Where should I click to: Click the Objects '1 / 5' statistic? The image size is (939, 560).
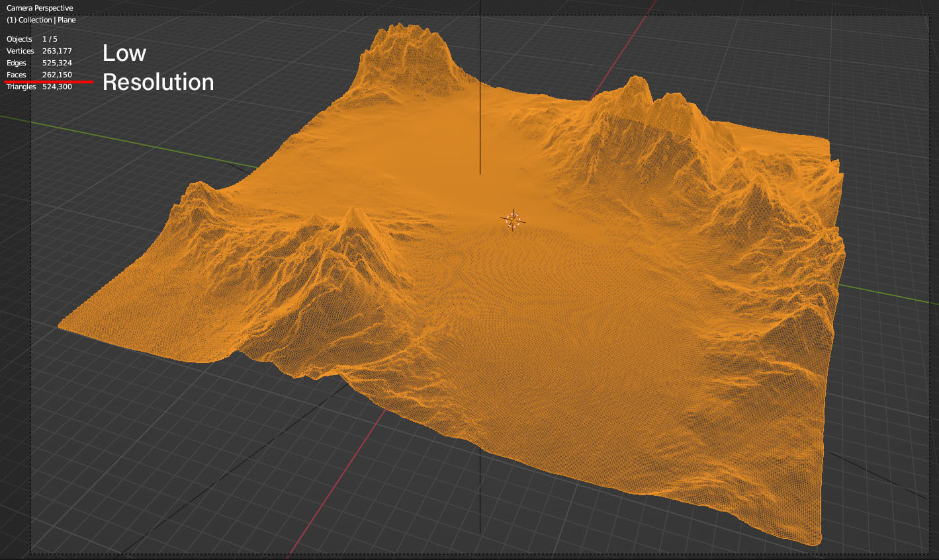tap(50, 39)
